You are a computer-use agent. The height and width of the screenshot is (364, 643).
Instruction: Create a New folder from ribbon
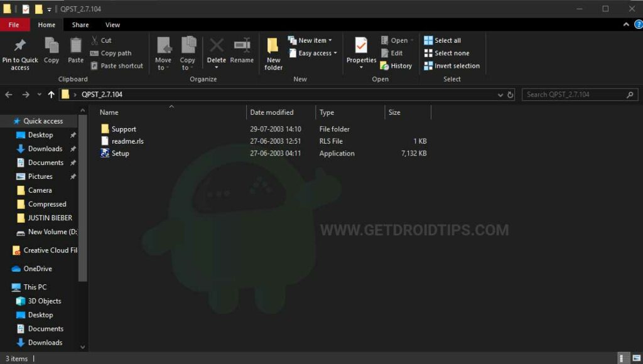274,54
